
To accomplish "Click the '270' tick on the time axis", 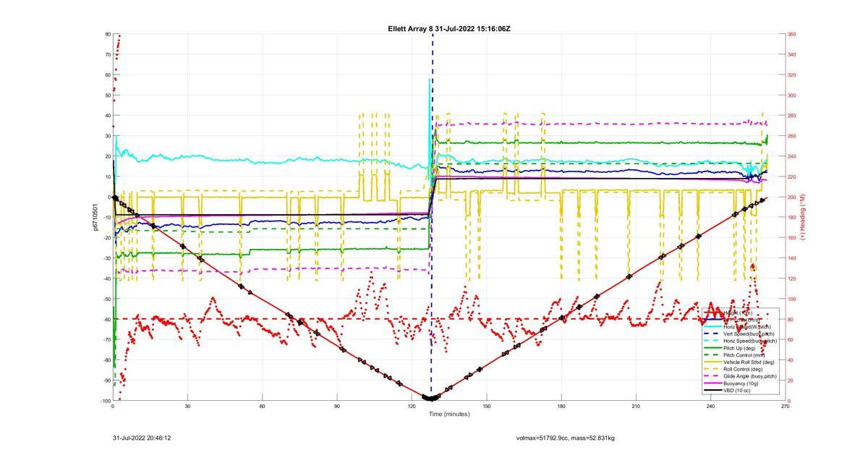I will pos(785,407).
